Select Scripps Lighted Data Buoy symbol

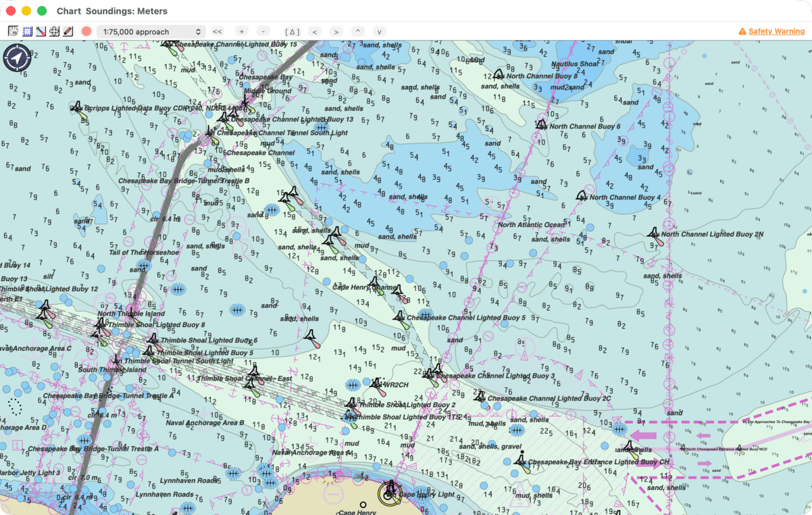(78, 109)
